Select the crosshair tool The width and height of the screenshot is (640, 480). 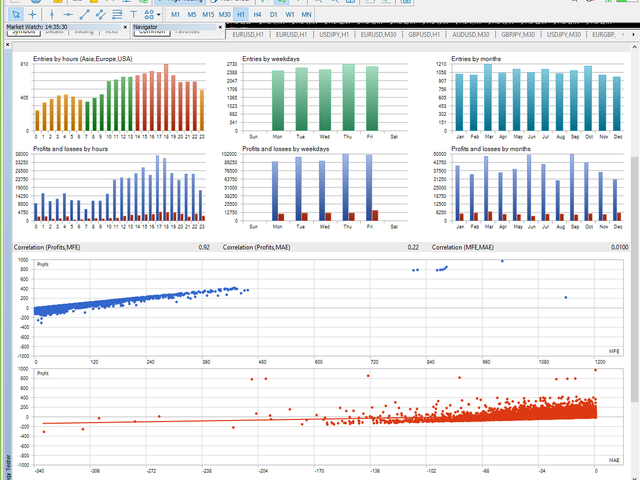coord(32,15)
